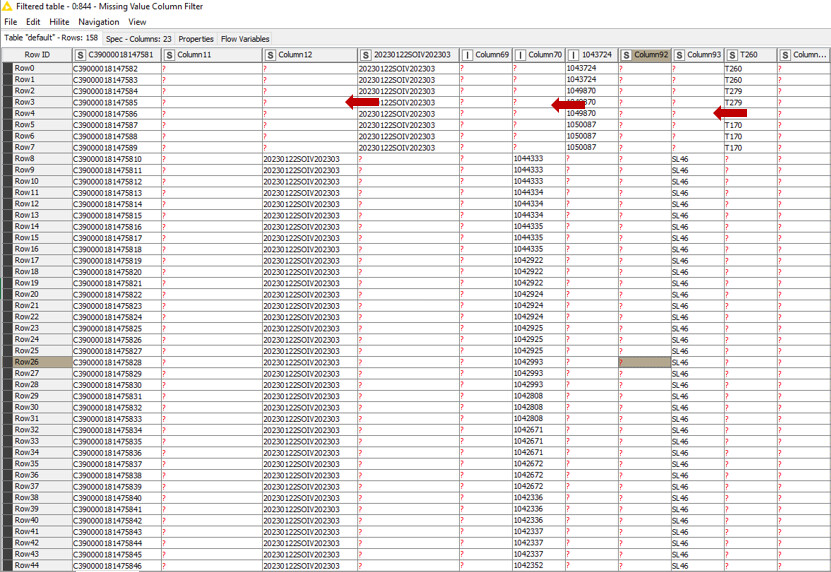Click the Row ID column header

point(37,55)
